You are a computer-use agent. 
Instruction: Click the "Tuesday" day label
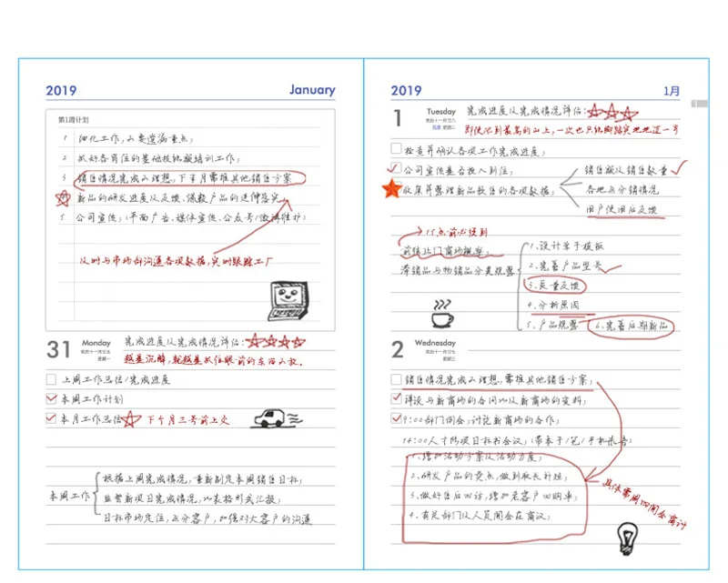[441, 111]
